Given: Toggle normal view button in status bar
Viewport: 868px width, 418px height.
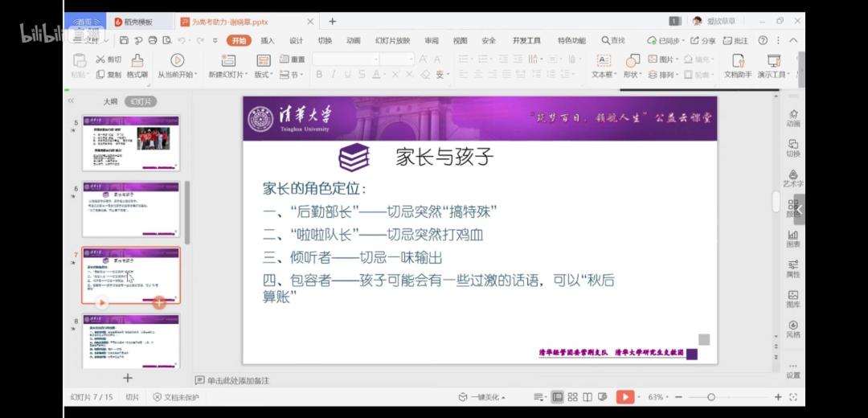Looking at the screenshot, I should point(558,397).
